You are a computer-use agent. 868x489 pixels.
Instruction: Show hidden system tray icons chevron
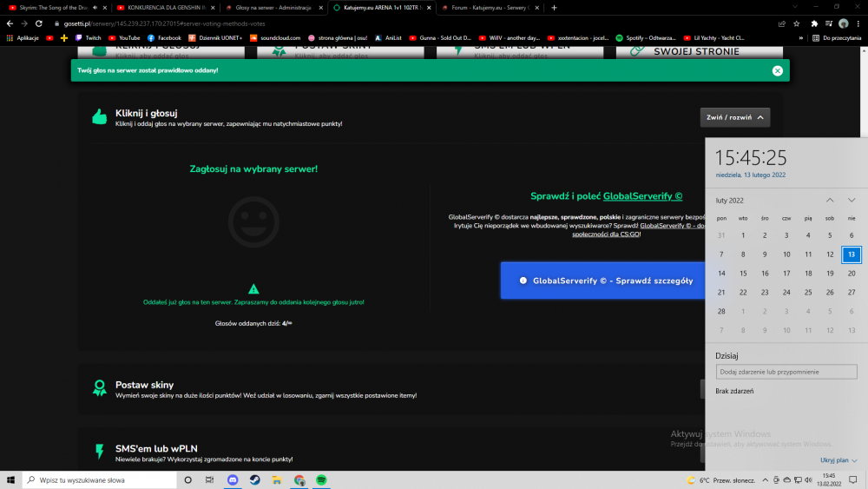click(x=765, y=479)
